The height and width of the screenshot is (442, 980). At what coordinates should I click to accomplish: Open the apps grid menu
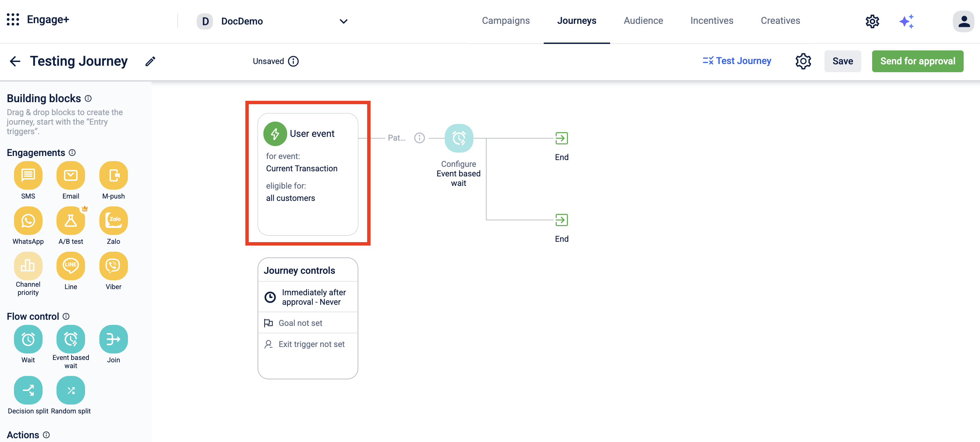[x=13, y=20]
